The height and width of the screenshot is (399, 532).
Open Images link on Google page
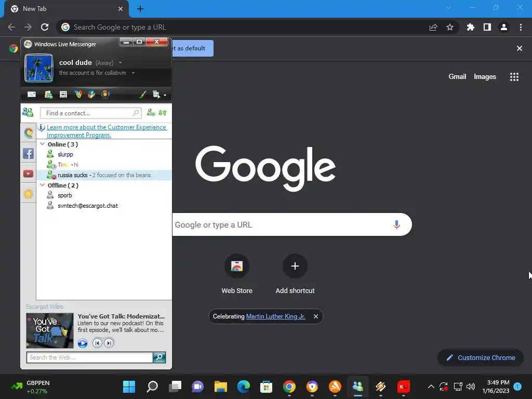point(485,77)
